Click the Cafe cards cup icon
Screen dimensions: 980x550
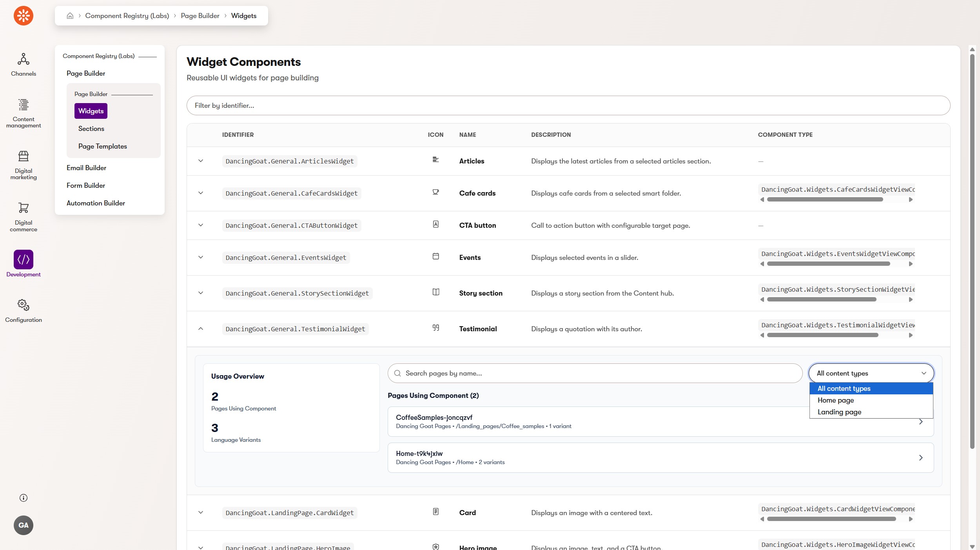(x=436, y=192)
